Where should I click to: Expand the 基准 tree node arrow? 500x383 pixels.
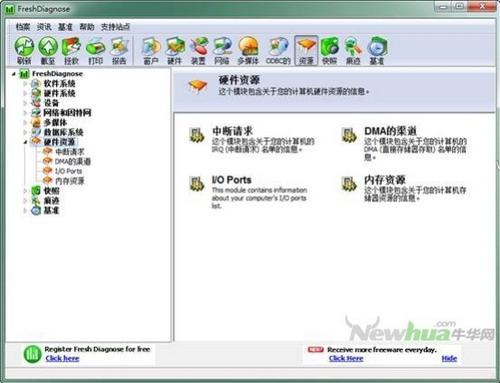25,210
